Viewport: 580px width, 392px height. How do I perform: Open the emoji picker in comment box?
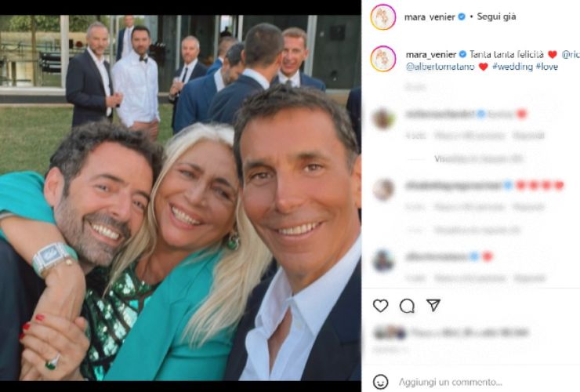380,382
